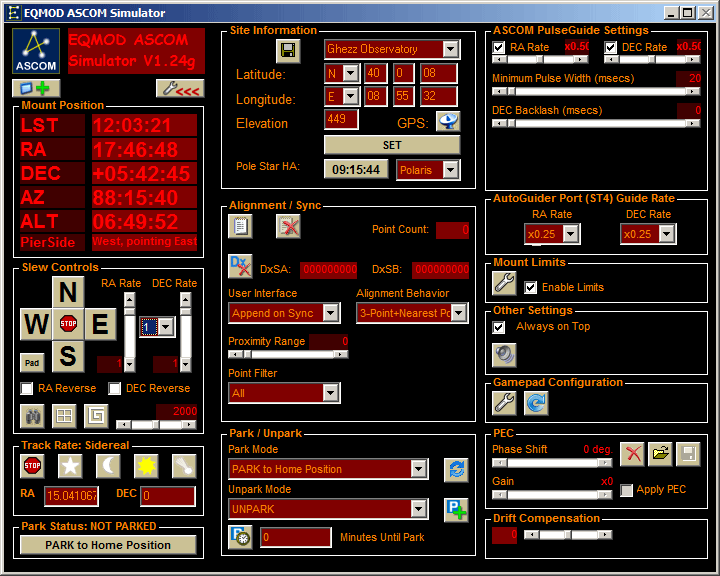Image resolution: width=720 pixels, height=576 pixels.
Task: Click the GPS satellite dish icon
Action: click(448, 122)
